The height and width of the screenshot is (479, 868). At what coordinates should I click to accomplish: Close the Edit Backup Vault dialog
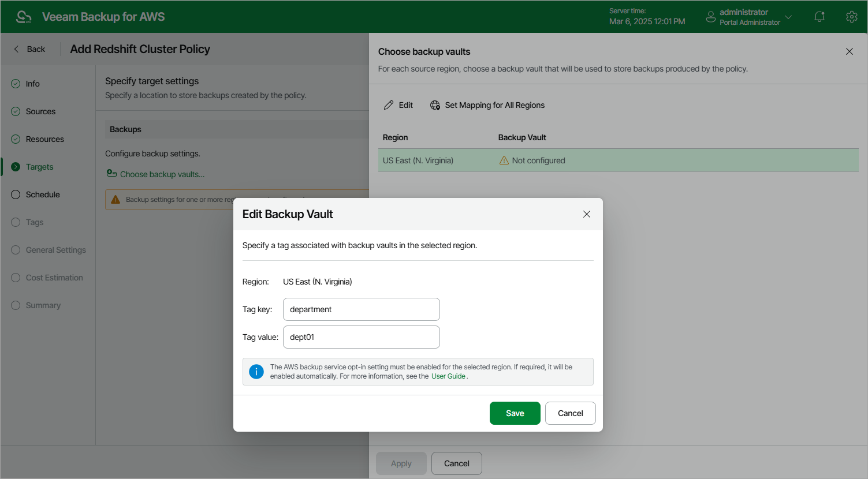pos(586,214)
